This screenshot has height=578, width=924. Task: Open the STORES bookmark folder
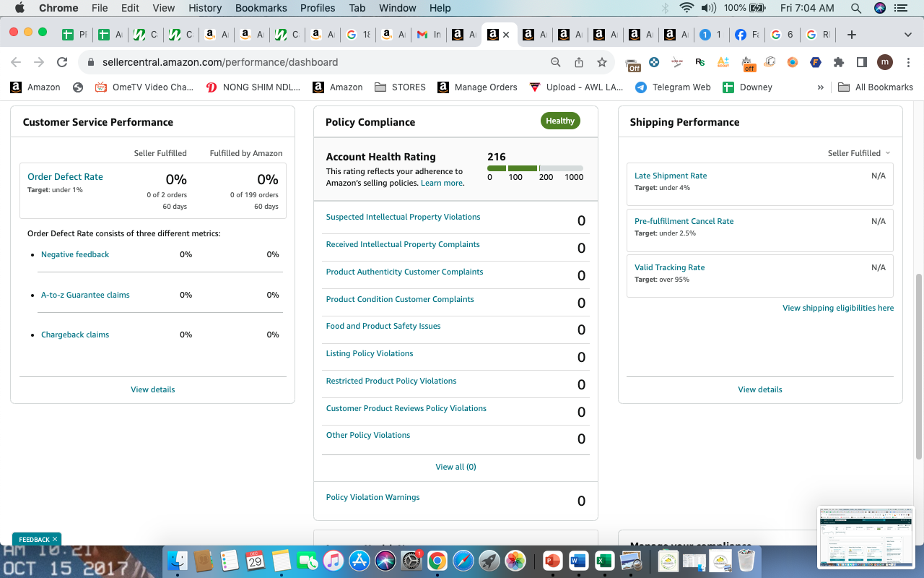click(400, 87)
